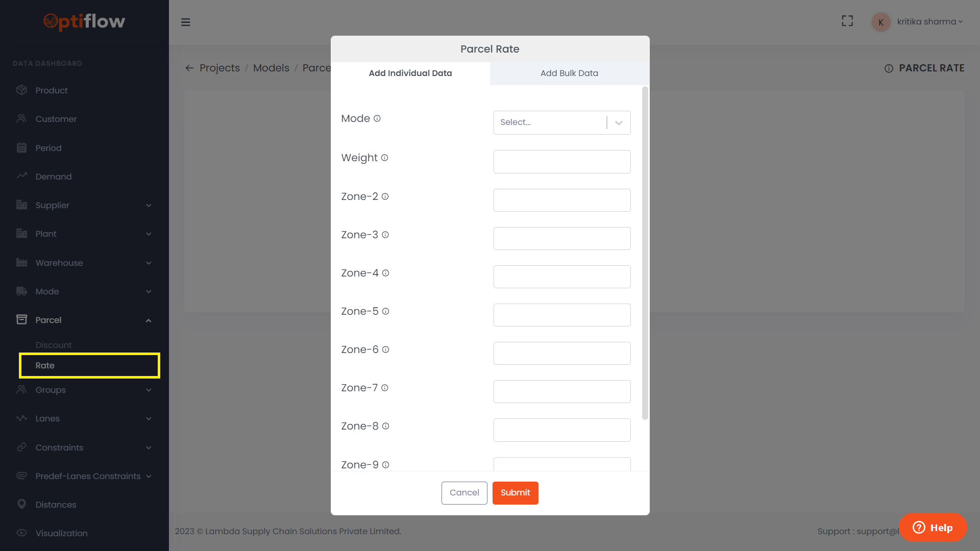Click the hamburger menu to collapse sidebar
The image size is (980, 551).
coord(186,22)
